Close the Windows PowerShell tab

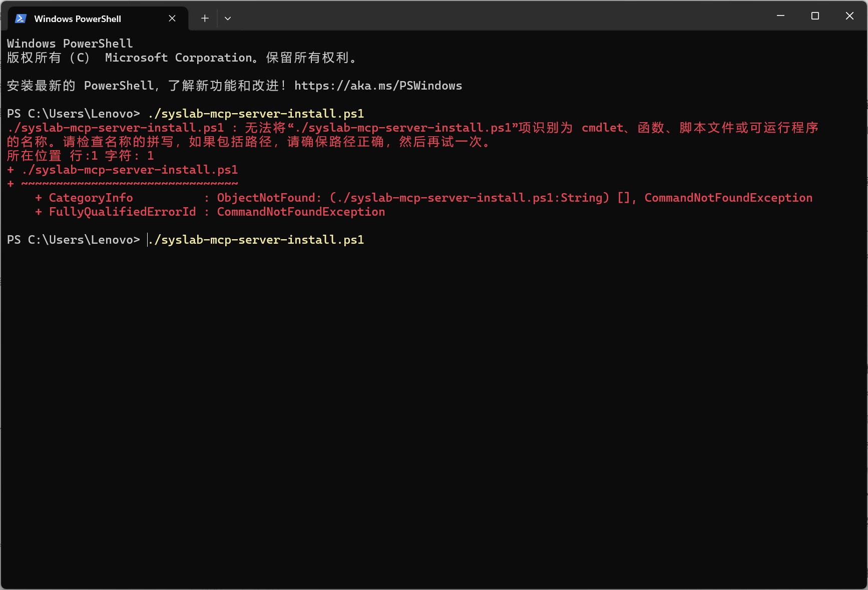tap(172, 19)
